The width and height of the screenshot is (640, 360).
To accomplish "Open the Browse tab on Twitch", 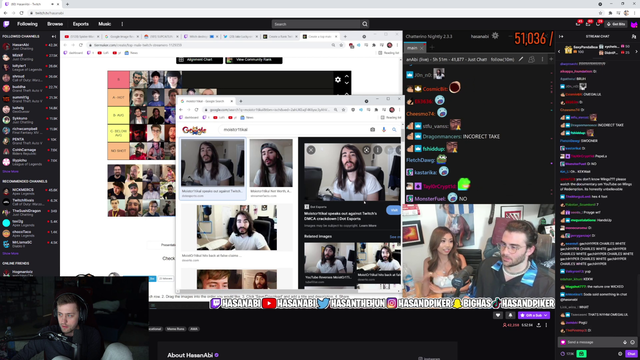I will 55,24.
